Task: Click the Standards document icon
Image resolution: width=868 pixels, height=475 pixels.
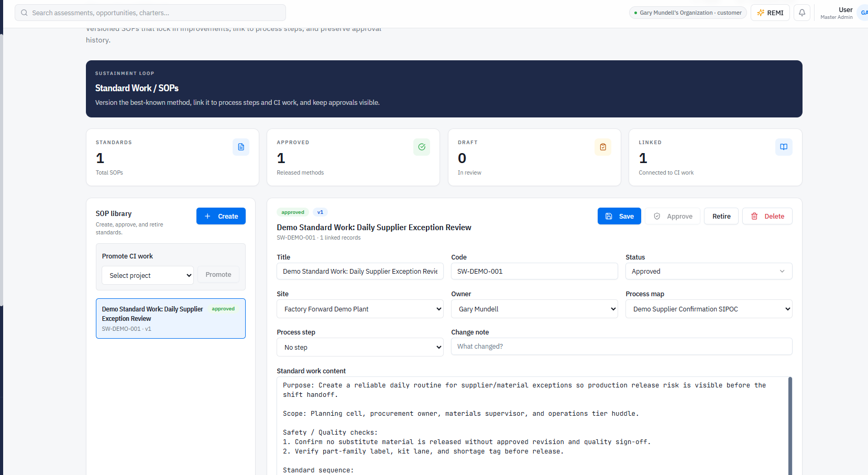Action: click(241, 147)
